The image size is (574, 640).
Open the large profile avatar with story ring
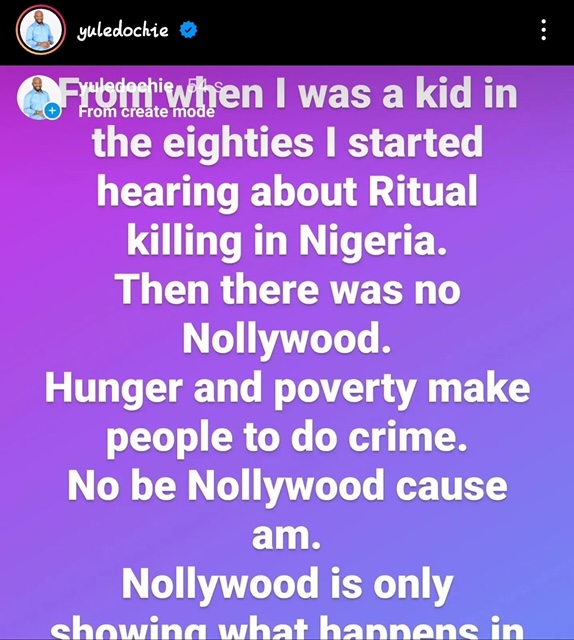tap(40, 30)
